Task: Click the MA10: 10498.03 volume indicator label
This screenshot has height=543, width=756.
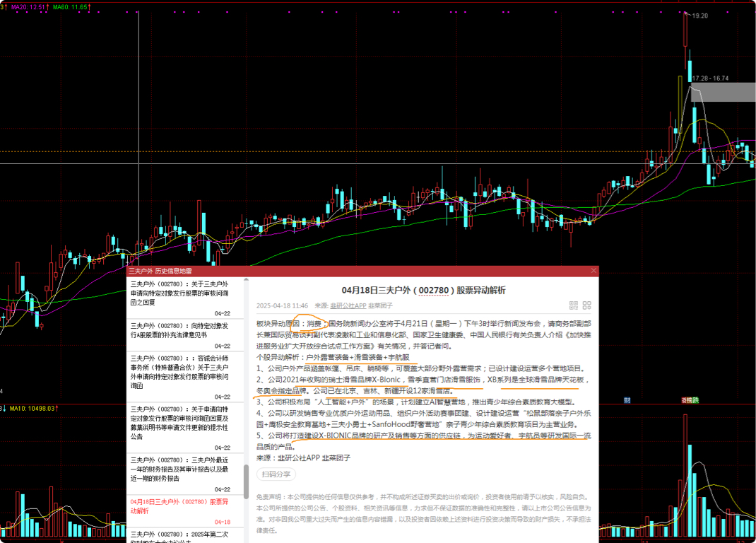Action: (x=34, y=409)
